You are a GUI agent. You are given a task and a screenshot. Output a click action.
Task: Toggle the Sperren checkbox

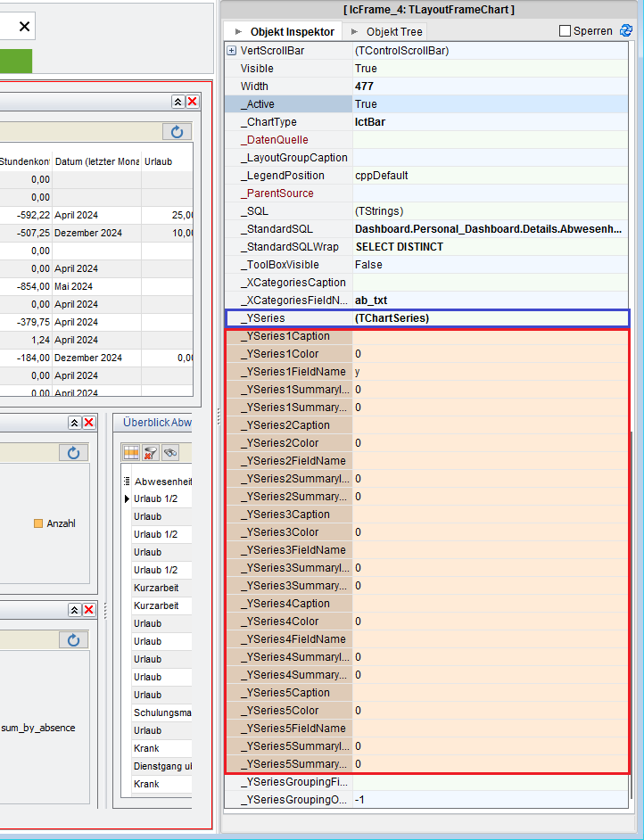(565, 31)
